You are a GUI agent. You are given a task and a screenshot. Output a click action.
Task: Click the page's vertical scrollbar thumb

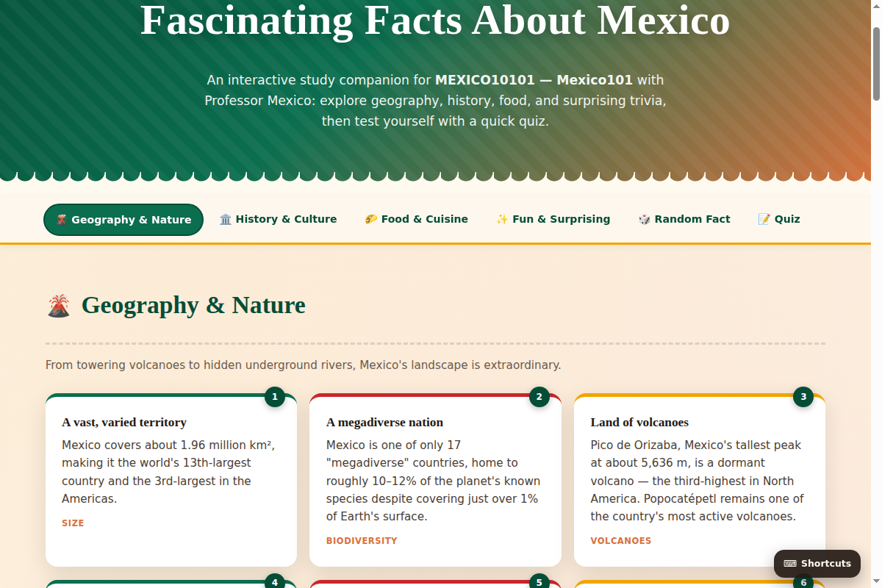coord(876,63)
